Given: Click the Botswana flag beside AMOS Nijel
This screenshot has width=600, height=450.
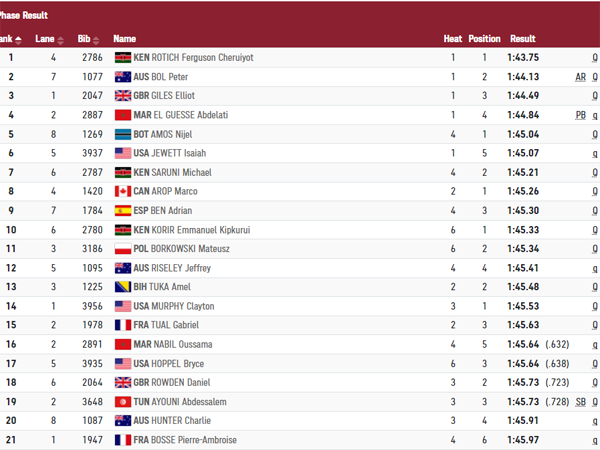Looking at the screenshot, I should click(124, 134).
